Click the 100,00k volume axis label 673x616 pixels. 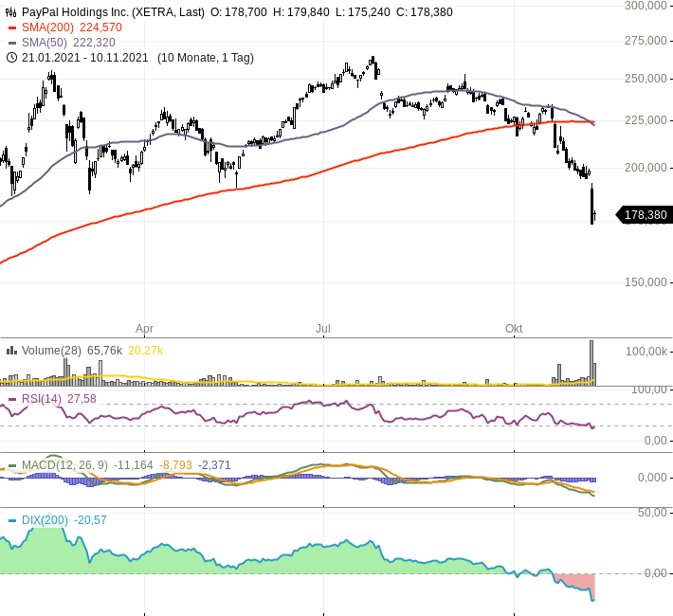646,352
